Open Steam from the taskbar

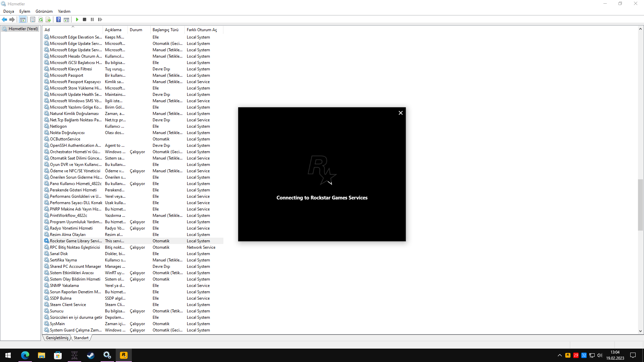[91, 355]
